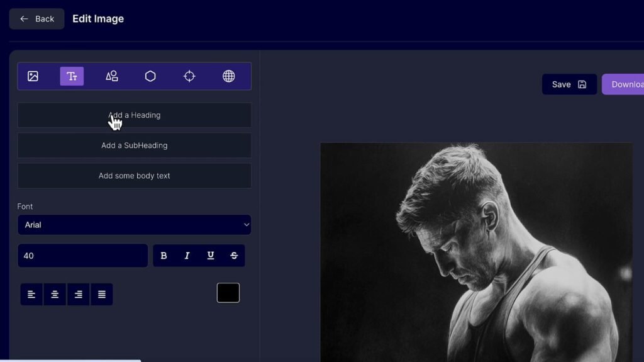The height and width of the screenshot is (362, 644).
Task: Open the image tool tab
Action: point(33,76)
